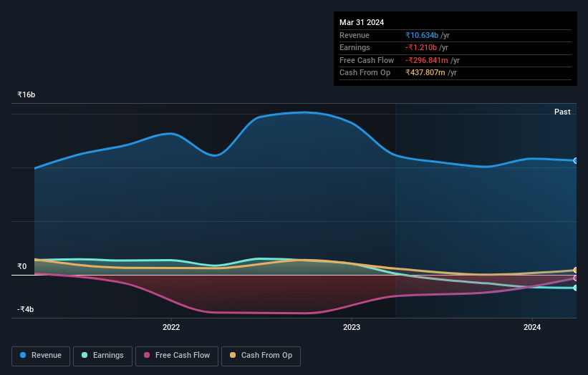This screenshot has width=588, height=375.
Task: Click the Cash From Op label in the tooltip
Action: [365, 73]
